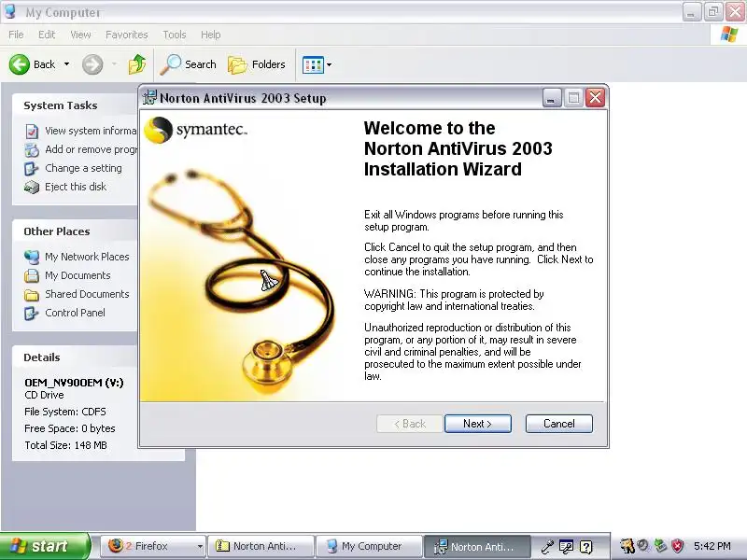747x560 pixels.
Task: Click the My Computer title bar icon
Action: [10, 11]
